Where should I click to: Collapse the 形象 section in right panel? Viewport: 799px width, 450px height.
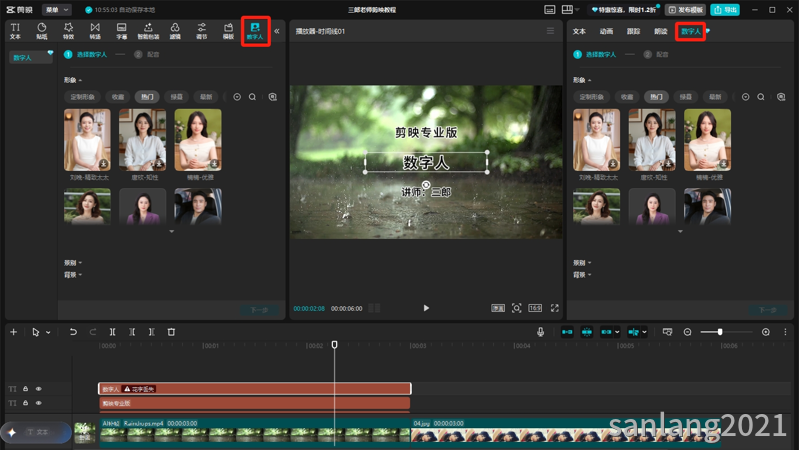coord(582,80)
